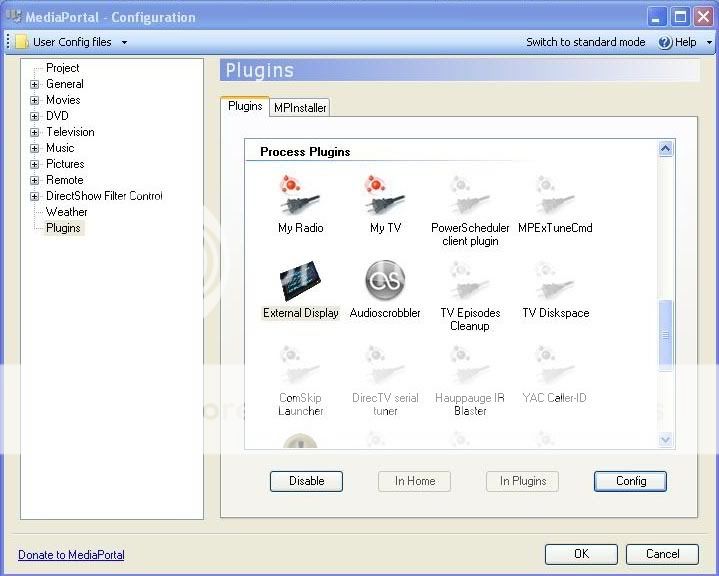Select the My TV plugin icon
The width and height of the screenshot is (719, 576).
click(x=385, y=196)
